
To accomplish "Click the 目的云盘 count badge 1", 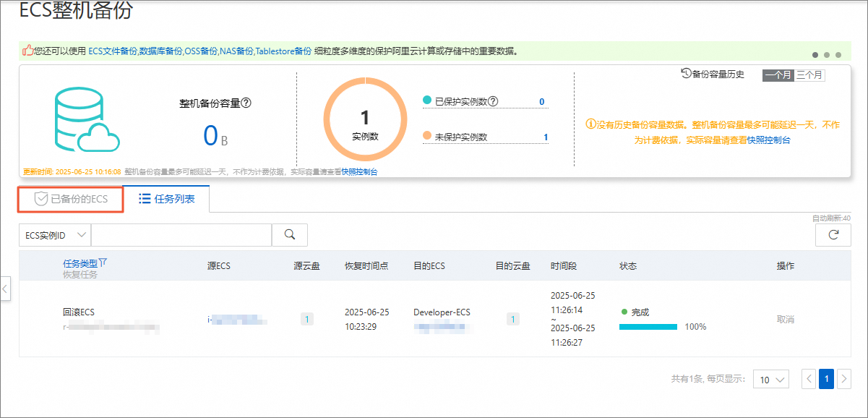I will (512, 319).
